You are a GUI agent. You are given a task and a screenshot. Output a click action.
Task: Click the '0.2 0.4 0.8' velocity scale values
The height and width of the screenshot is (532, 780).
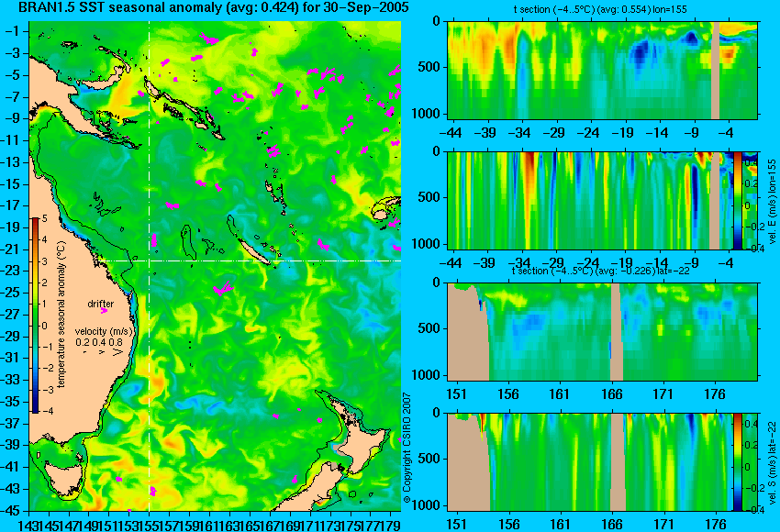99,342
